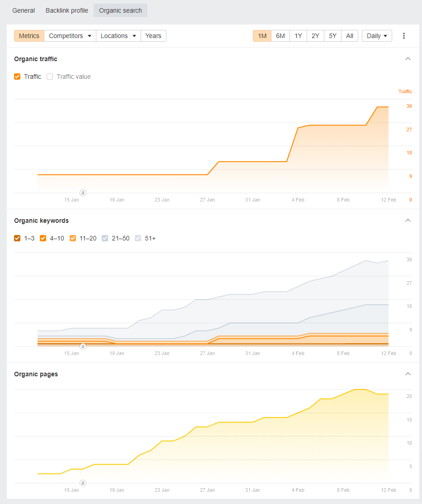Click annotation marker on Organic traffic chart
This screenshot has width=422, height=504.
click(x=83, y=192)
